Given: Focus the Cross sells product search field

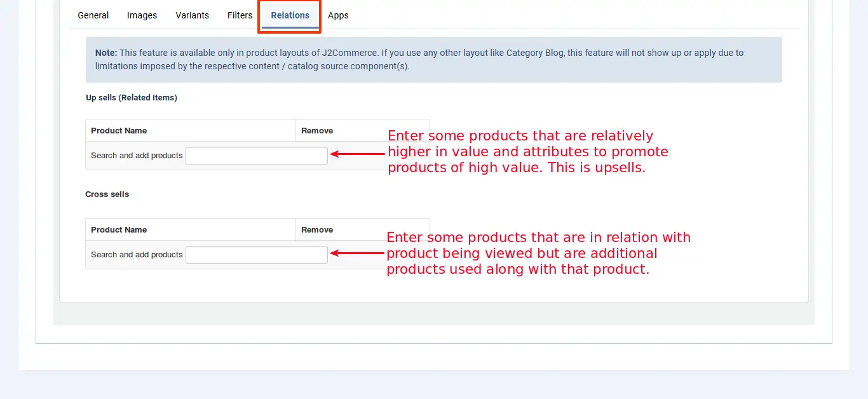Looking at the screenshot, I should tap(257, 255).
